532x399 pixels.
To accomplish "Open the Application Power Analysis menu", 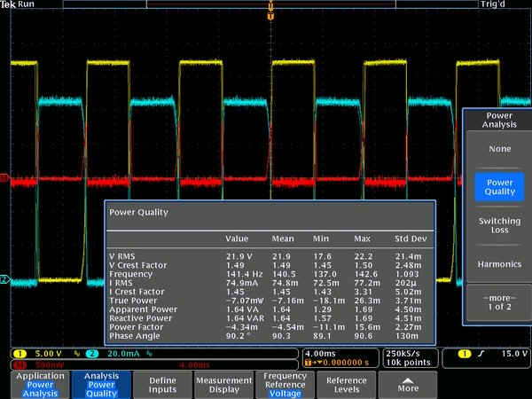I will [x=40, y=384].
